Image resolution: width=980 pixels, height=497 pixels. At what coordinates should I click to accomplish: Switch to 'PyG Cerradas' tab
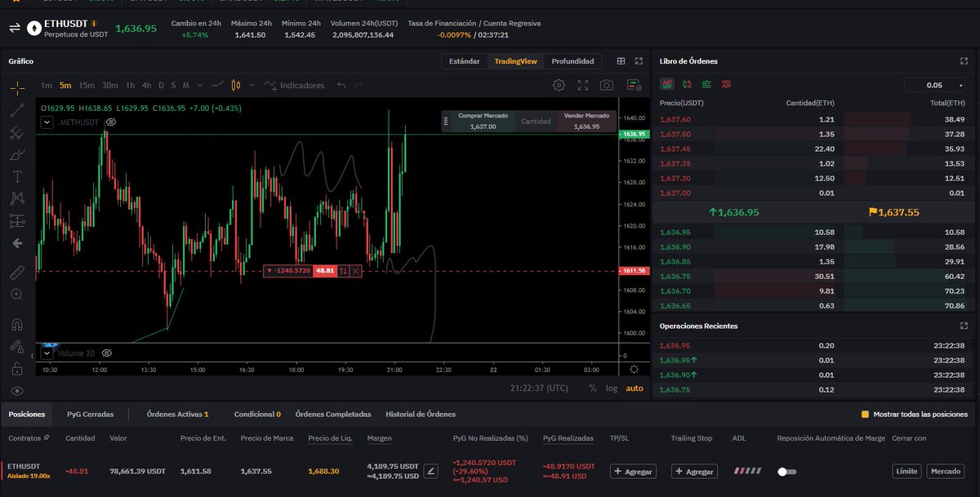click(x=91, y=414)
